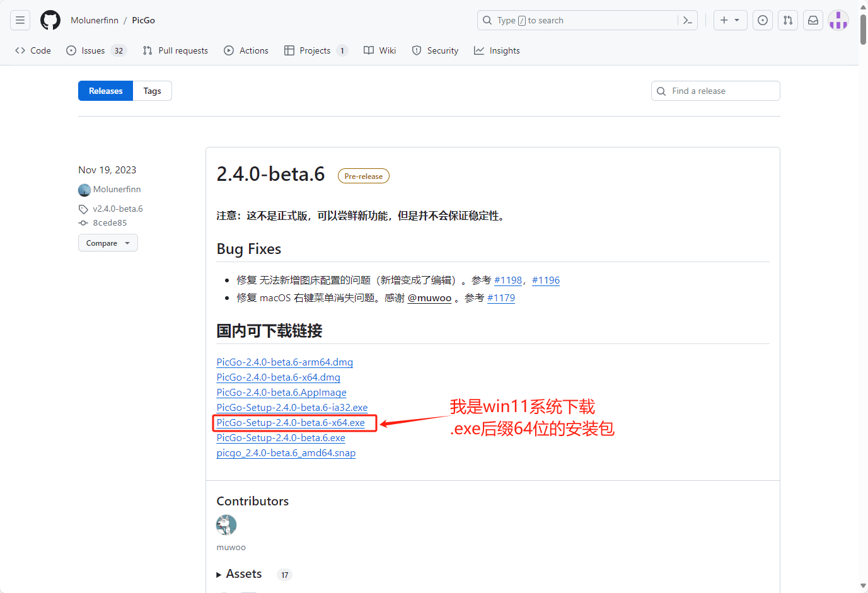The image size is (868, 593).
Task: Download PicGo-2.4.0-beta.6.AppImage
Action: coord(282,392)
